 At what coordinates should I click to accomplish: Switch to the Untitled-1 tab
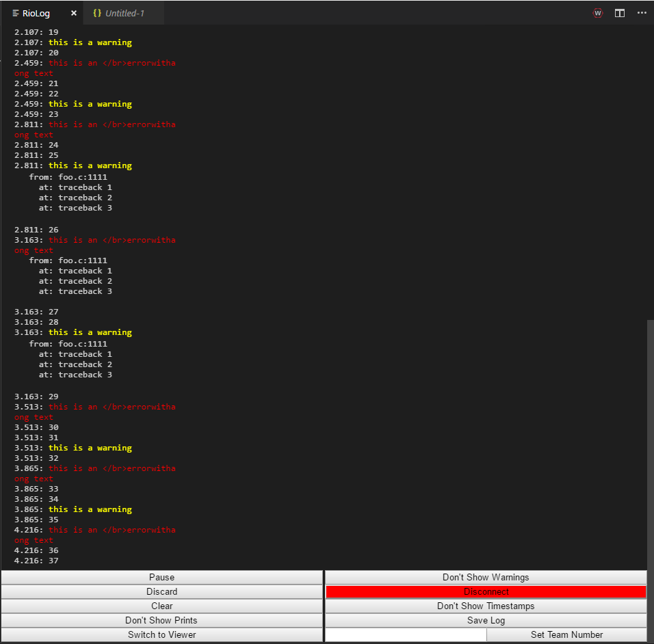pos(123,13)
